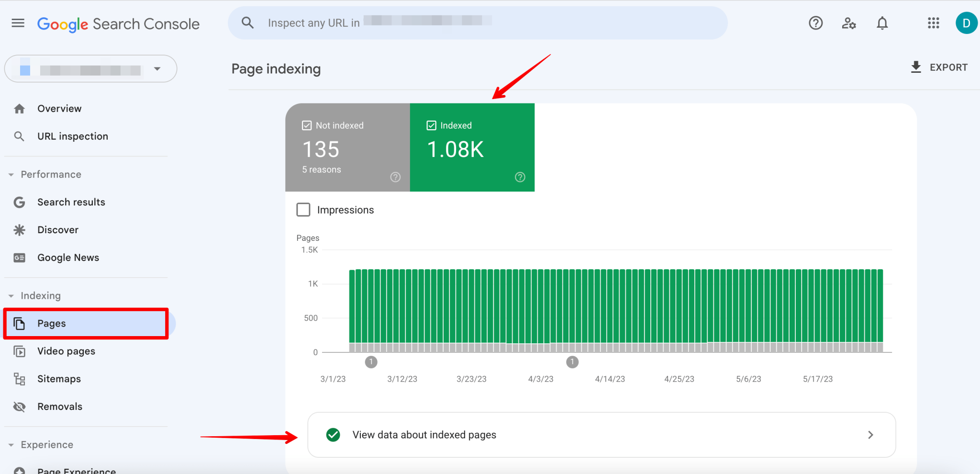Click the Not indexed help tooltip icon
Image resolution: width=980 pixels, height=474 pixels.
tap(395, 177)
